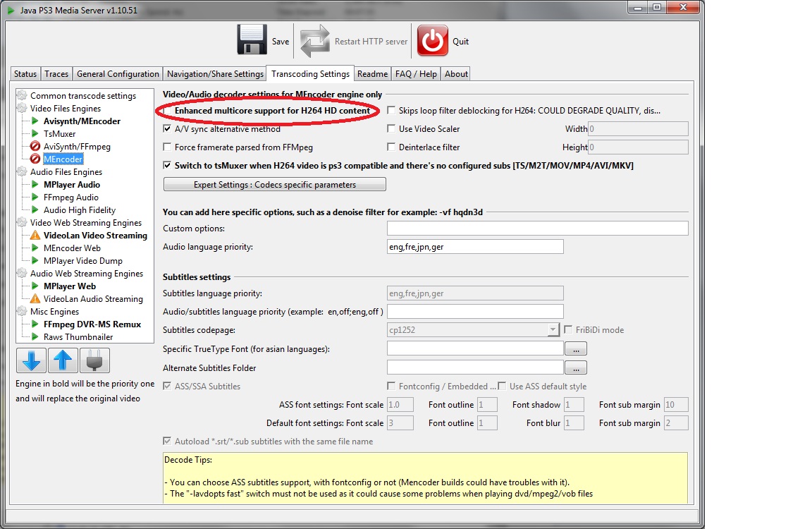812x529 pixels.
Task: Click the gear icon beside Video Files Engines
Action: 23,109
